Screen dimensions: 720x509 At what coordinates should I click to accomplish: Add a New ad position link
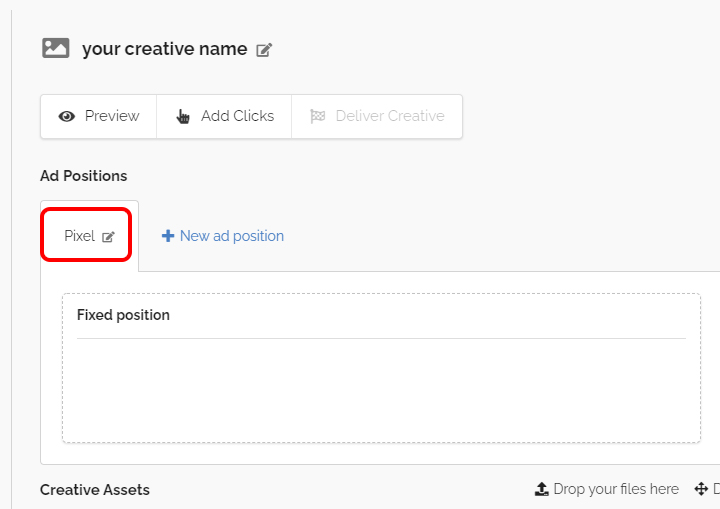pyautogui.click(x=232, y=236)
